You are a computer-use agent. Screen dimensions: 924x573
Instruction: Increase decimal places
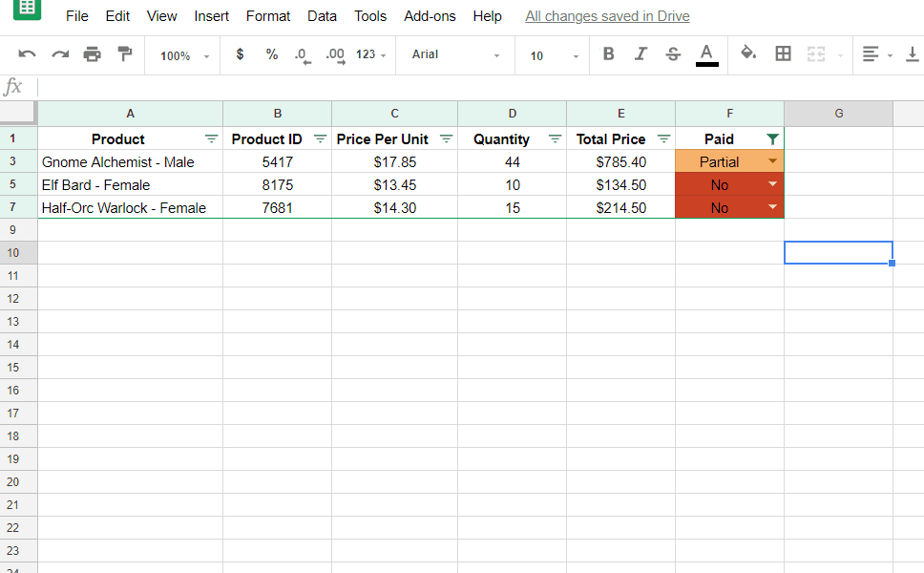(333, 54)
